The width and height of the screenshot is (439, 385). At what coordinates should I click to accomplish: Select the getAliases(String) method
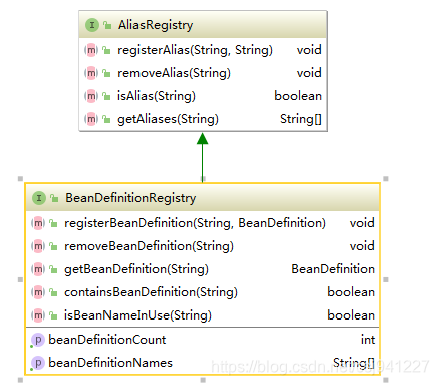pyautogui.click(x=168, y=119)
